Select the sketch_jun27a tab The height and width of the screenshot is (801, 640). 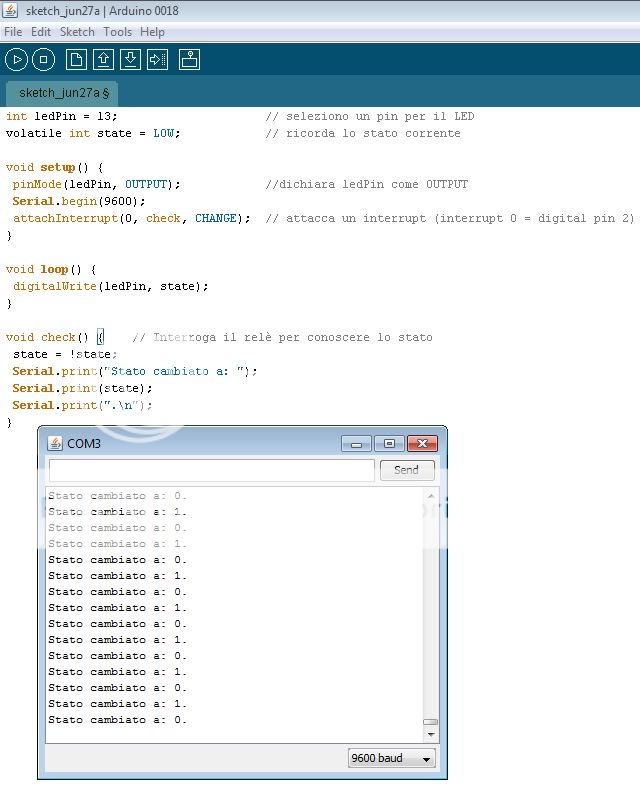62,93
